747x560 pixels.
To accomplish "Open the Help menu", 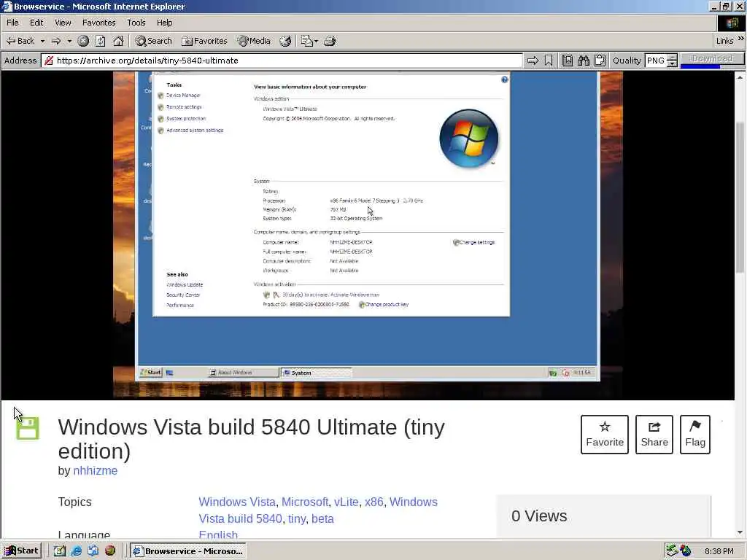I will pyautogui.click(x=164, y=23).
